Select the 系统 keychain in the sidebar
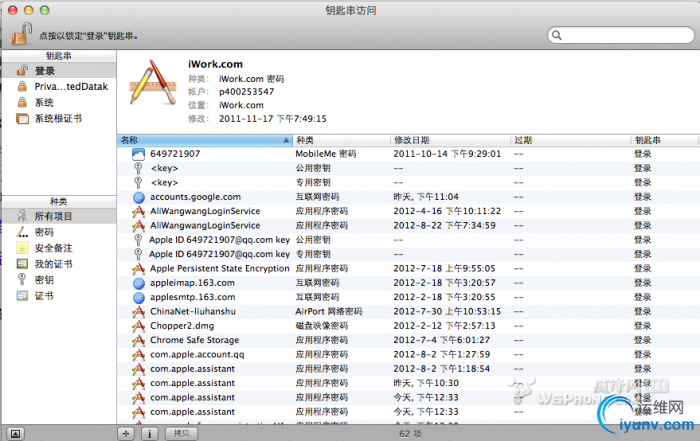 59,102
